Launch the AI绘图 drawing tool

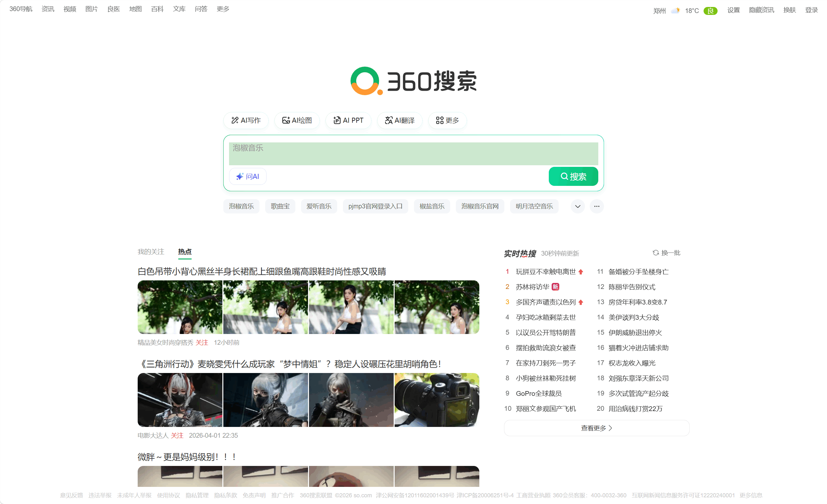coord(297,120)
